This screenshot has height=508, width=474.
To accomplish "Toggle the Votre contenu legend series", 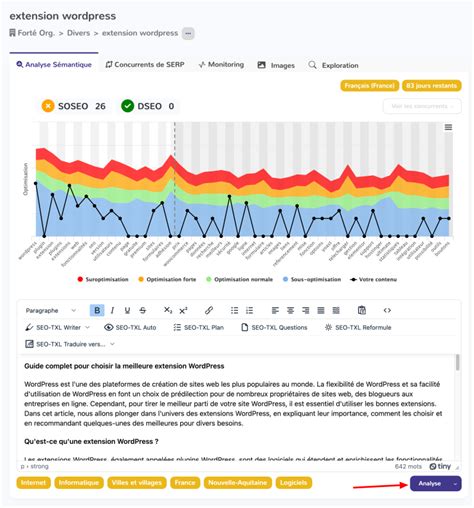I will coord(374,279).
